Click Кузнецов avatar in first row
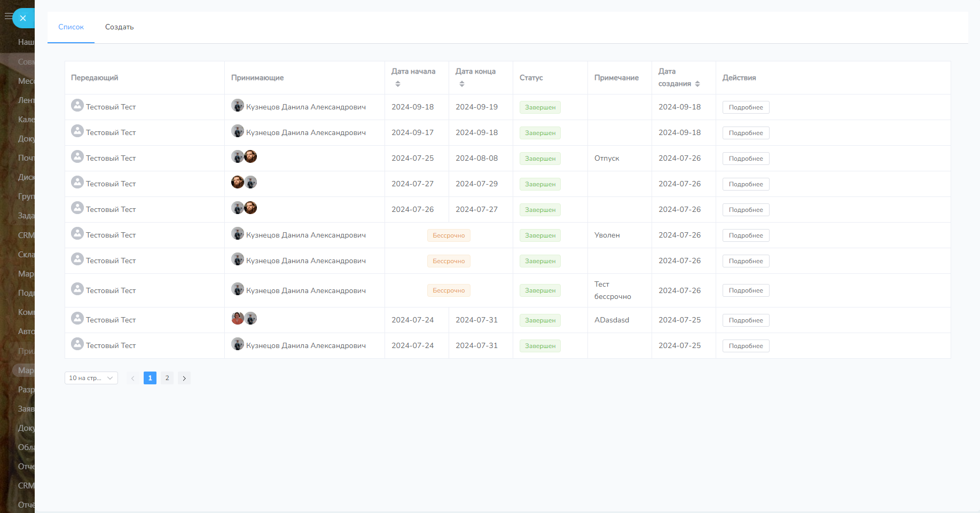Image resolution: width=980 pixels, height=513 pixels. click(238, 106)
